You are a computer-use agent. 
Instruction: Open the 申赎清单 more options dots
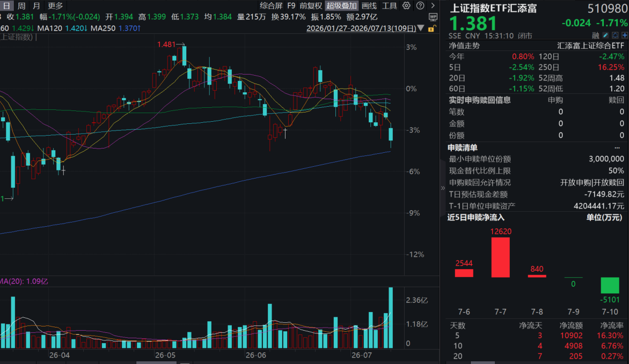coord(617,147)
